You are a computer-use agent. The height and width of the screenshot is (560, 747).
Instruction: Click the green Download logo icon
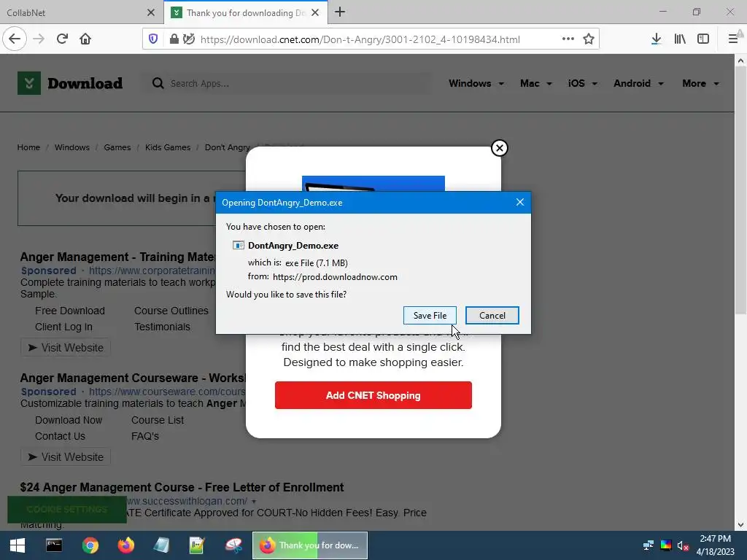click(x=29, y=83)
